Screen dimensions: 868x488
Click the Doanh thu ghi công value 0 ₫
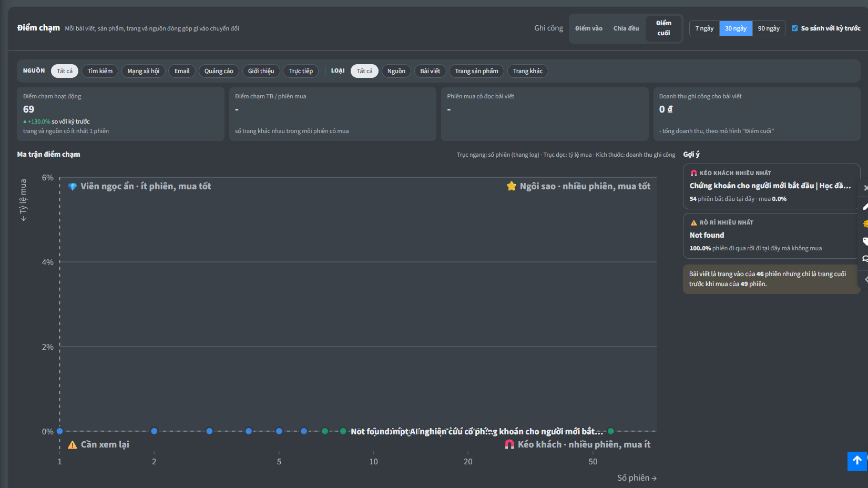click(666, 109)
